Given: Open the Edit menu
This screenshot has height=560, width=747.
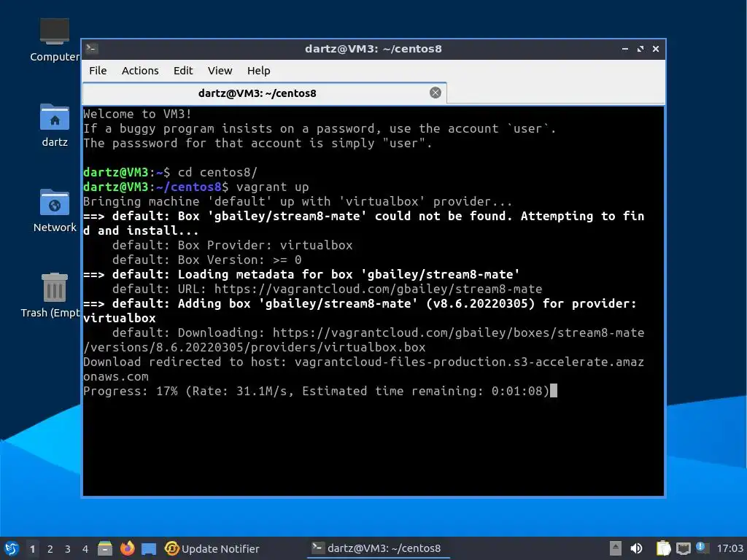Looking at the screenshot, I should (x=183, y=71).
